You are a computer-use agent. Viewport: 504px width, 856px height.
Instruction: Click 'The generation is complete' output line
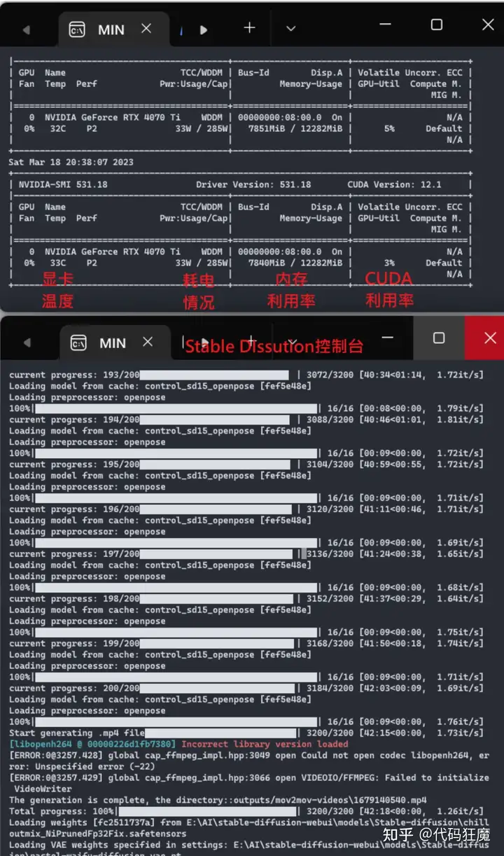click(218, 800)
